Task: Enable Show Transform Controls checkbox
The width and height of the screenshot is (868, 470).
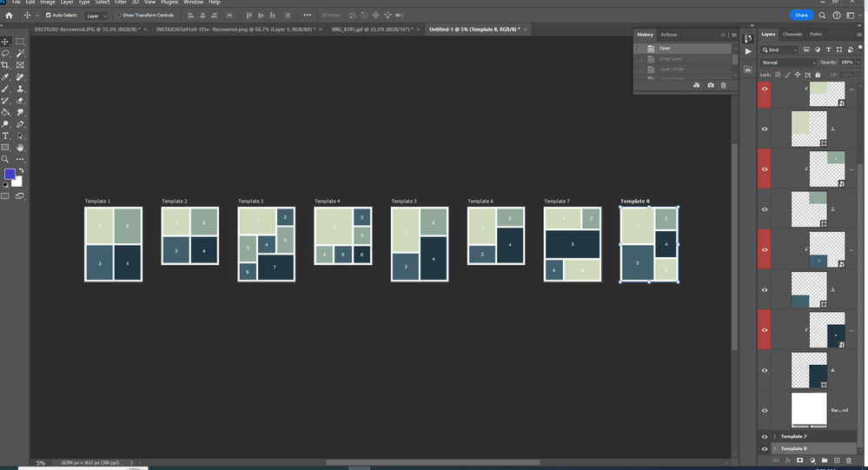Action: 118,16
